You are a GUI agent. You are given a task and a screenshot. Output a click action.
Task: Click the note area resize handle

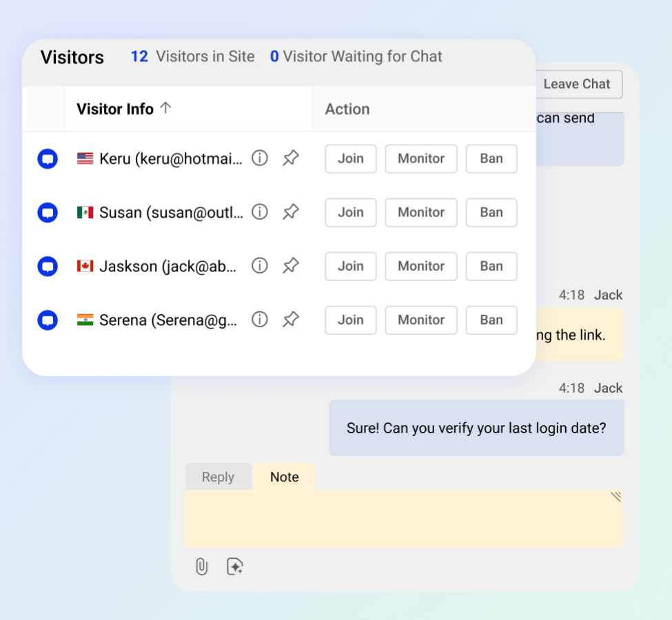[x=615, y=497]
